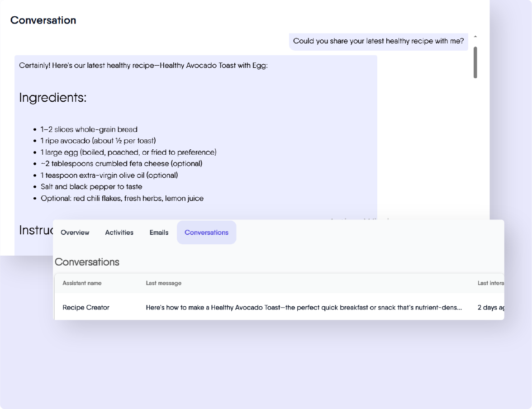The image size is (532, 409).
Task: Click the extra-virgin olive oil ingredient line
Action: pos(109,176)
